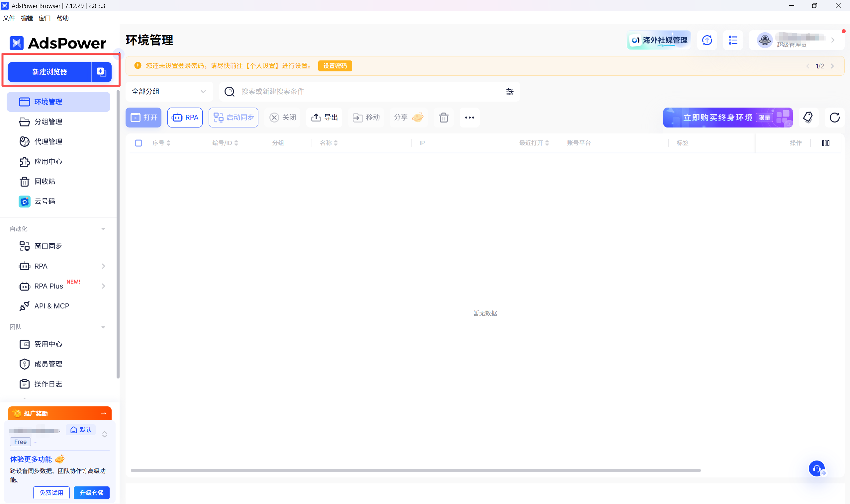Screen dimensions: 850x504
Task: Click the horizontal scrollbar under the table
Action: [x=415, y=470]
